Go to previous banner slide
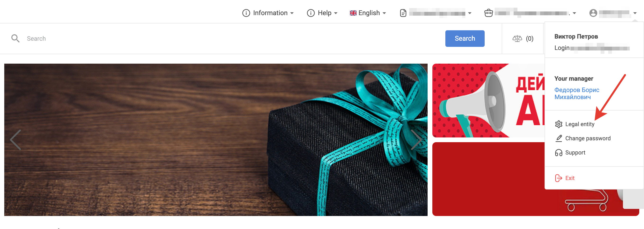 pyautogui.click(x=15, y=140)
